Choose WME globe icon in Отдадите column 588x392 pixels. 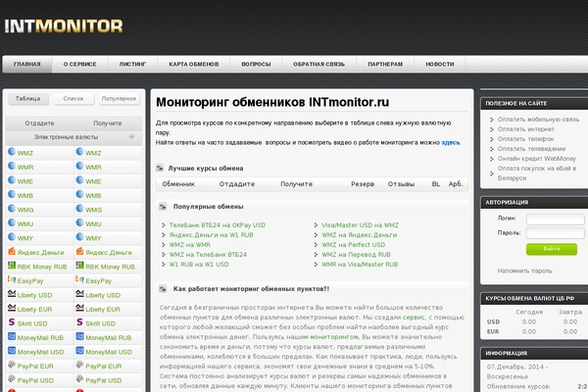pyautogui.click(x=12, y=180)
